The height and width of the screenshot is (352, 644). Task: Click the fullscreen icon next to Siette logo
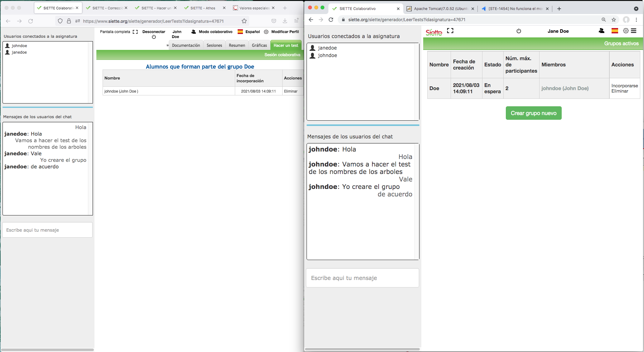(x=450, y=31)
